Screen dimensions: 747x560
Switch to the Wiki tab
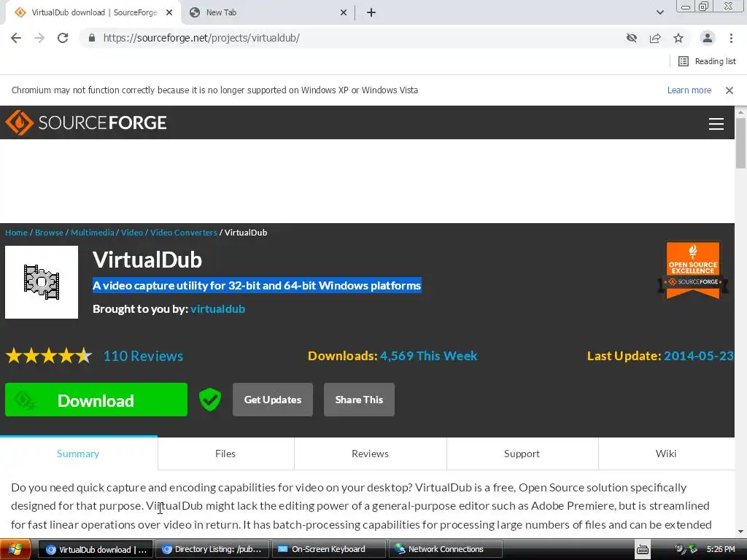[x=665, y=454]
